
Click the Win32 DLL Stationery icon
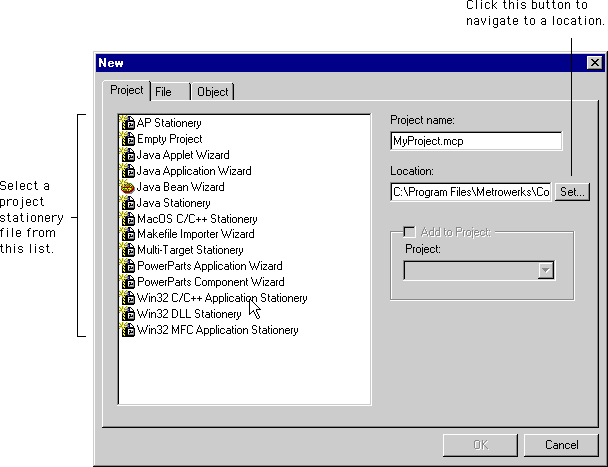(x=127, y=314)
